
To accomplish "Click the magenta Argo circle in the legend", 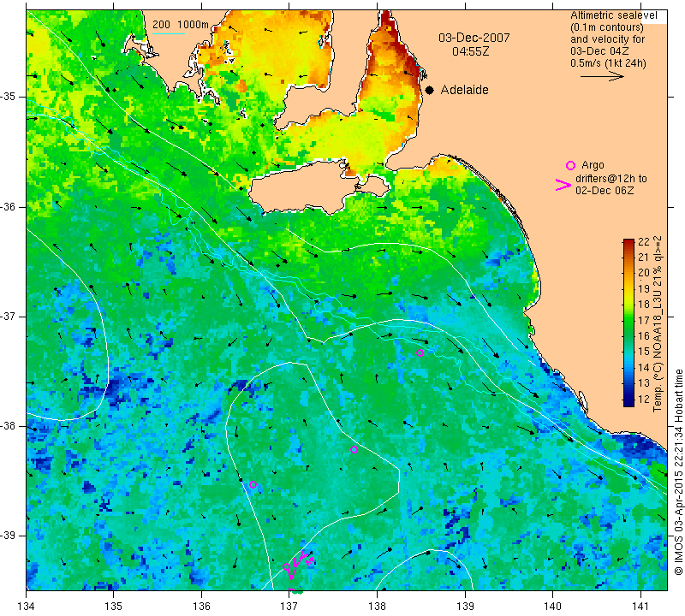I will click(570, 165).
